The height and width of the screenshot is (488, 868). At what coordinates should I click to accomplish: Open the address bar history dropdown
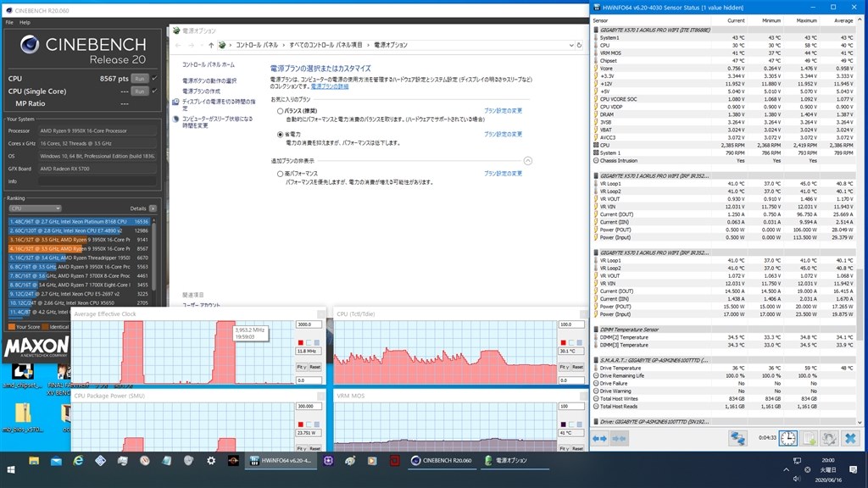571,46
